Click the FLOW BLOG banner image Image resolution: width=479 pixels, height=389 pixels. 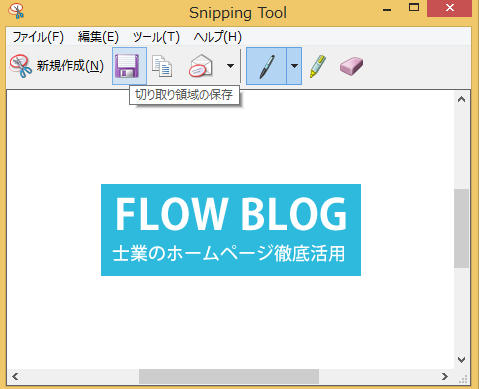point(231,230)
